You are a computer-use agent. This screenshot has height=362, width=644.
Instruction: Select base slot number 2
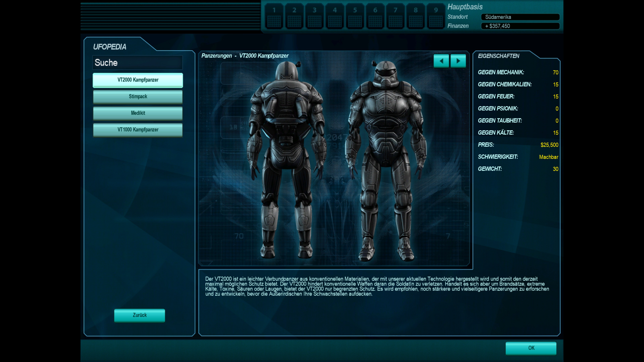(x=294, y=16)
